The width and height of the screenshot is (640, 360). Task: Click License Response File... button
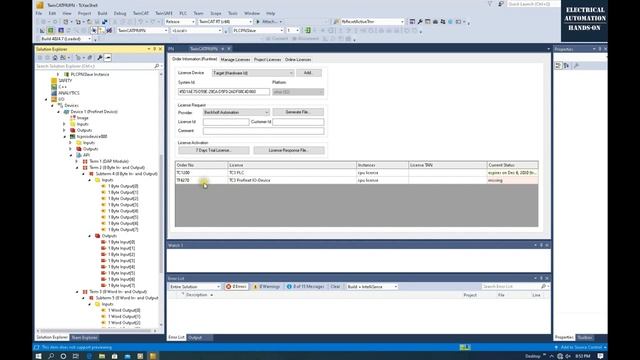click(289, 150)
